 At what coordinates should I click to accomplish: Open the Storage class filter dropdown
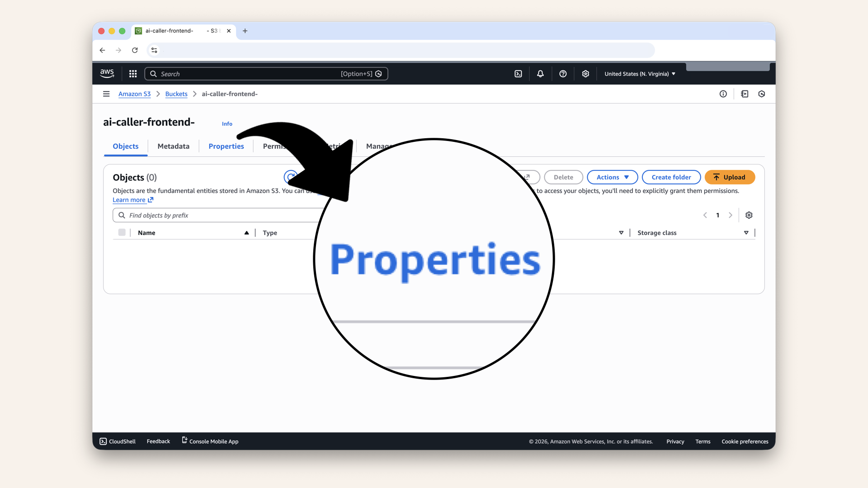pos(746,232)
